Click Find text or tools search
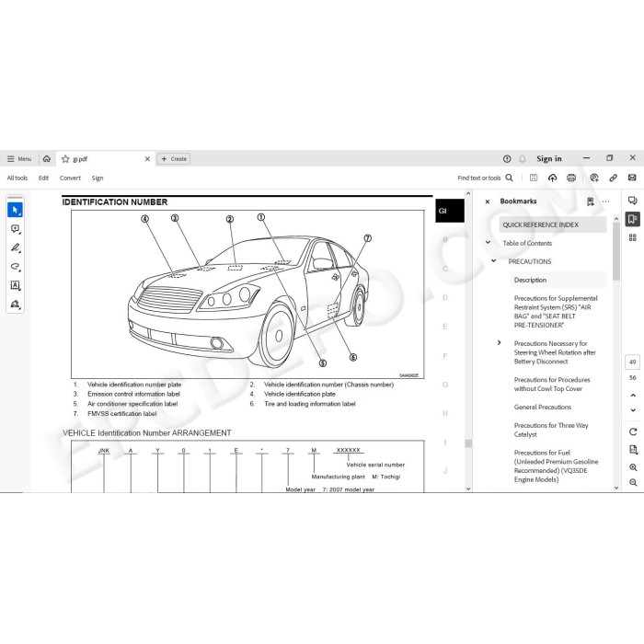 485,178
